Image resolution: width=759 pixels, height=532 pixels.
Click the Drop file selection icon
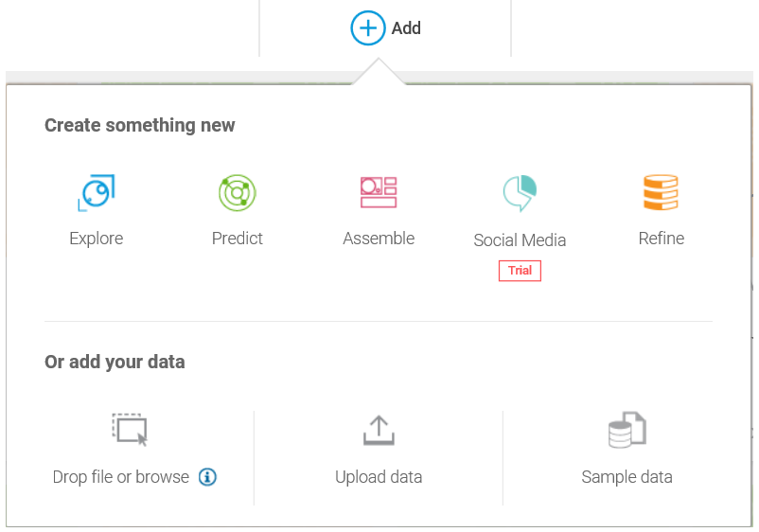[x=130, y=430]
